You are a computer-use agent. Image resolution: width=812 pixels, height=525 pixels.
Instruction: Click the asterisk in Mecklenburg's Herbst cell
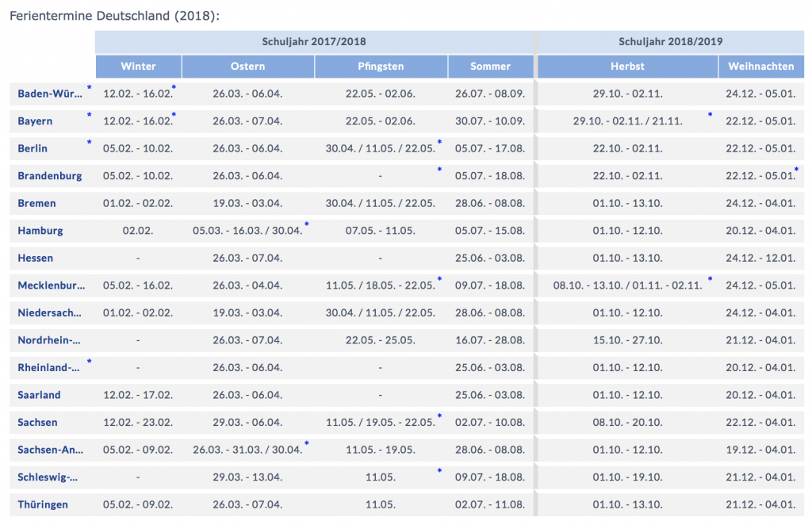pos(710,280)
